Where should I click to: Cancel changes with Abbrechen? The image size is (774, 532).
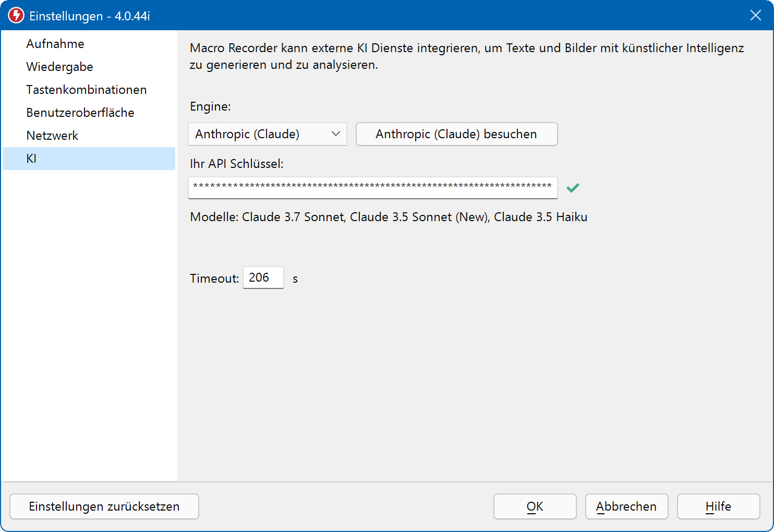(626, 506)
